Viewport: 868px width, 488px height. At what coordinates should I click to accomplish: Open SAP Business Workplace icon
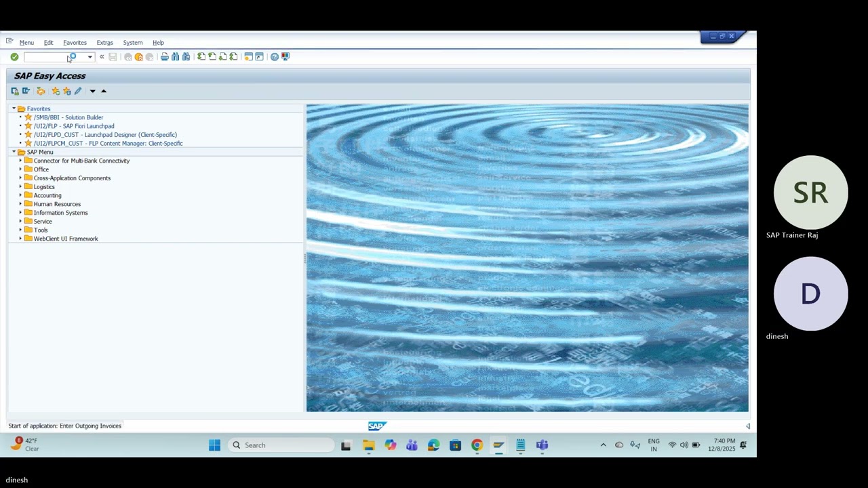click(41, 91)
